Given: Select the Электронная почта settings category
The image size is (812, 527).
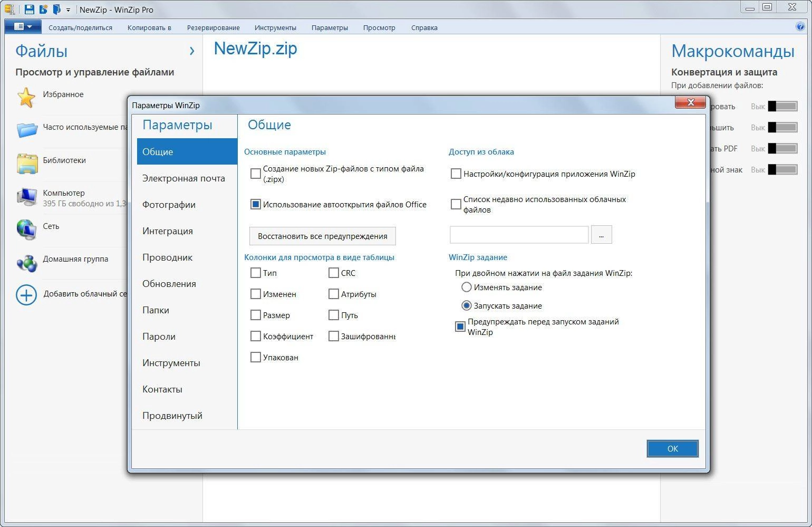Looking at the screenshot, I should (187, 178).
